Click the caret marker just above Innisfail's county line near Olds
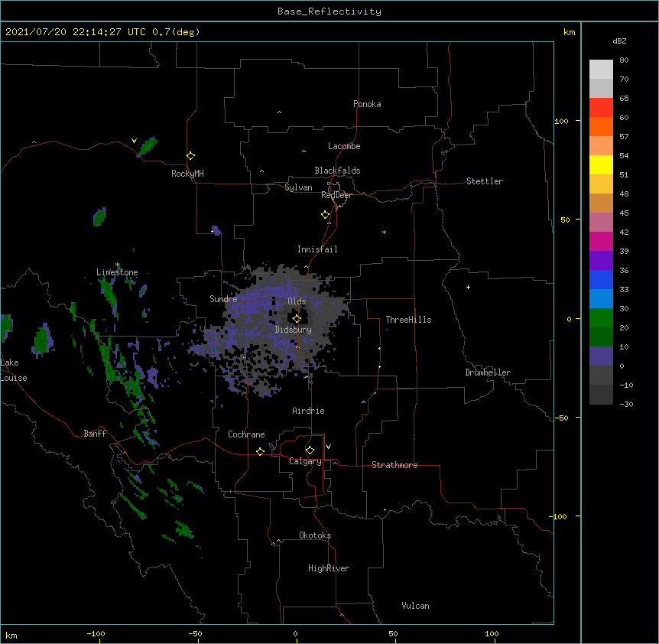The width and height of the screenshot is (659, 644). coord(306,267)
